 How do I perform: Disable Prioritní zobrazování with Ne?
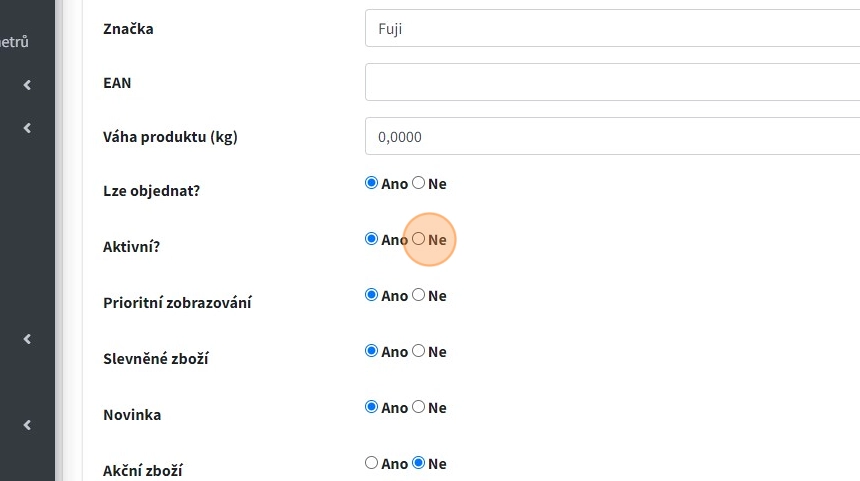(x=419, y=295)
